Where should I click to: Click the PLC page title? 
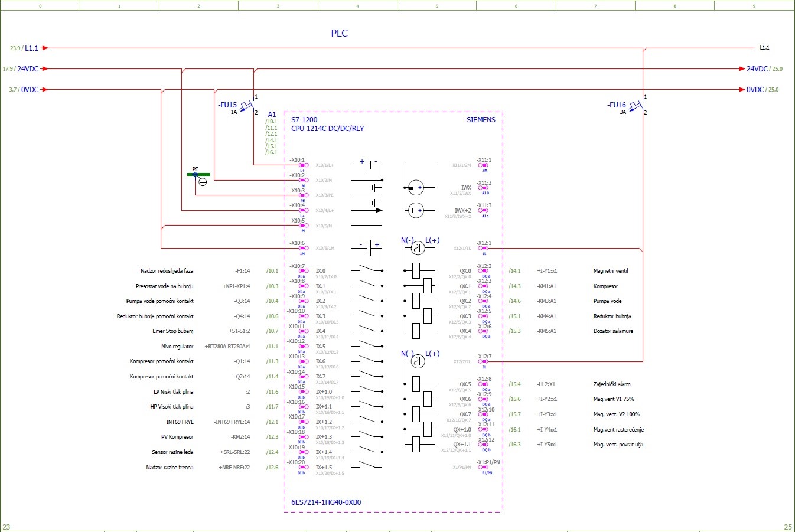340,33
